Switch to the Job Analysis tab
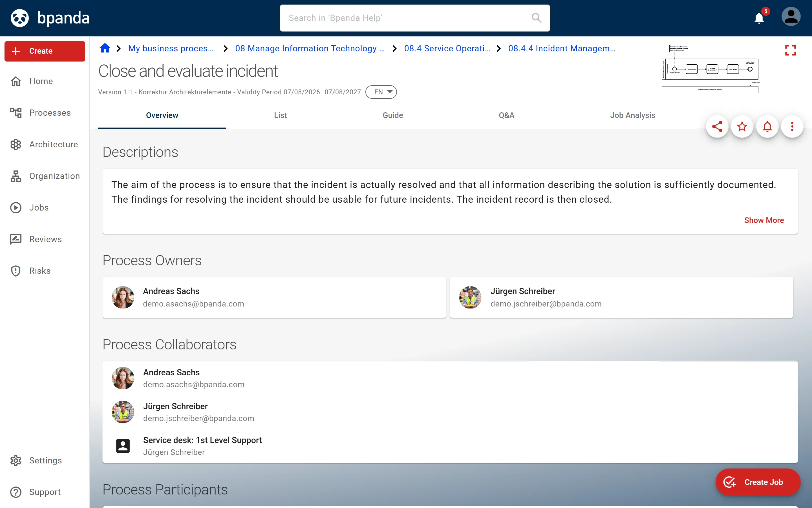 tap(632, 115)
